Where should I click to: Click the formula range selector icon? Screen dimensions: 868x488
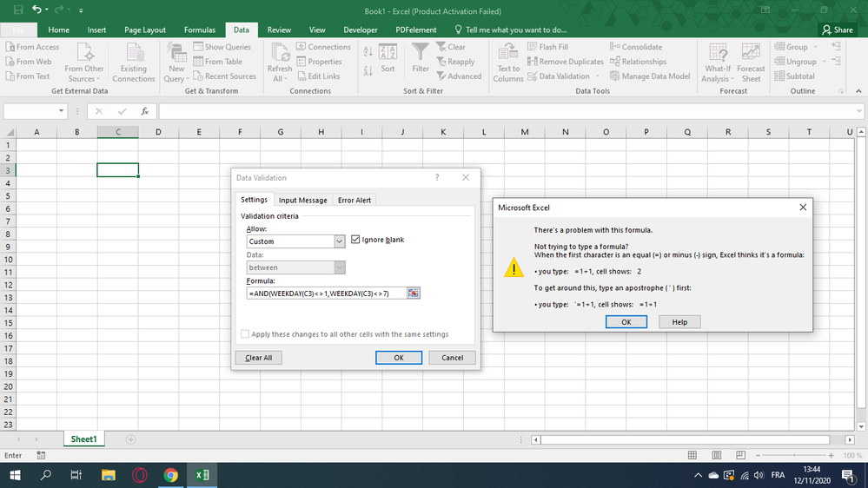click(x=414, y=293)
